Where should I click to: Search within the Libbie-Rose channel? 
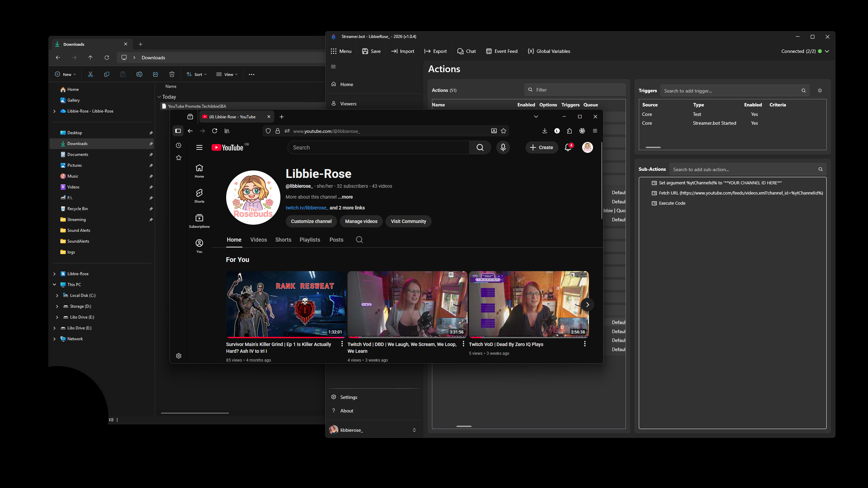[359, 240]
